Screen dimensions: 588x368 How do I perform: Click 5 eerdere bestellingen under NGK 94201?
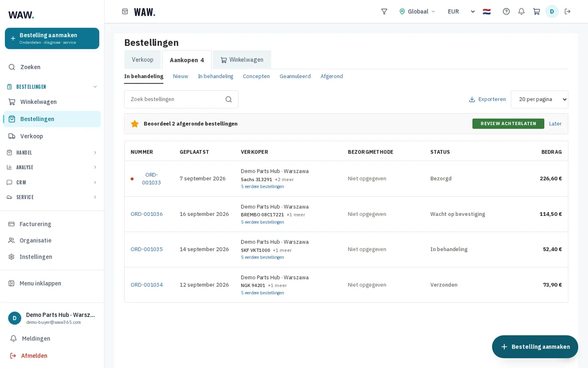(262, 292)
